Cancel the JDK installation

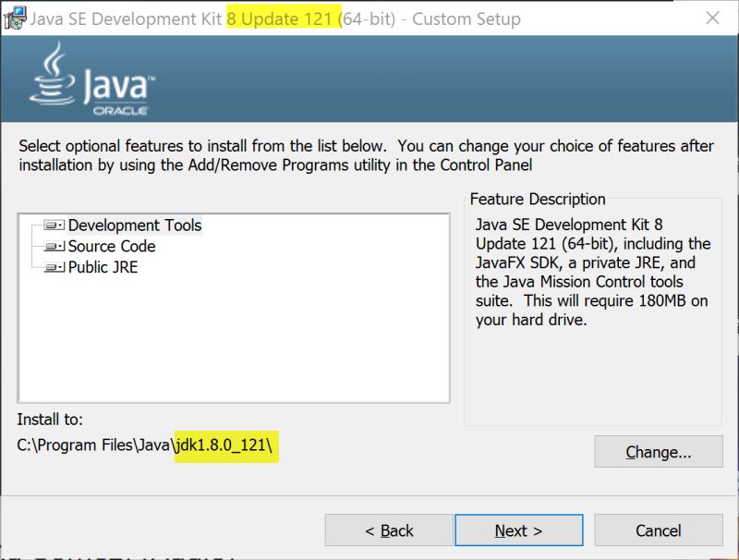[659, 530]
